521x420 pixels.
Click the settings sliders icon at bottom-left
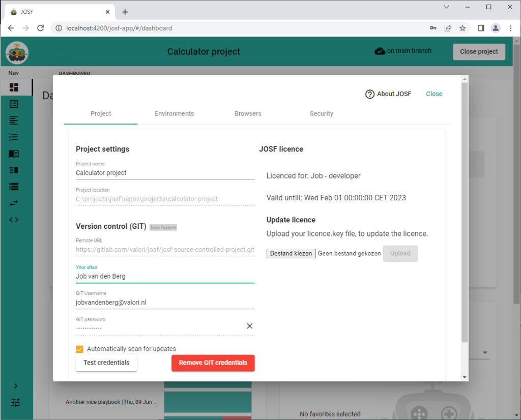coord(16,402)
